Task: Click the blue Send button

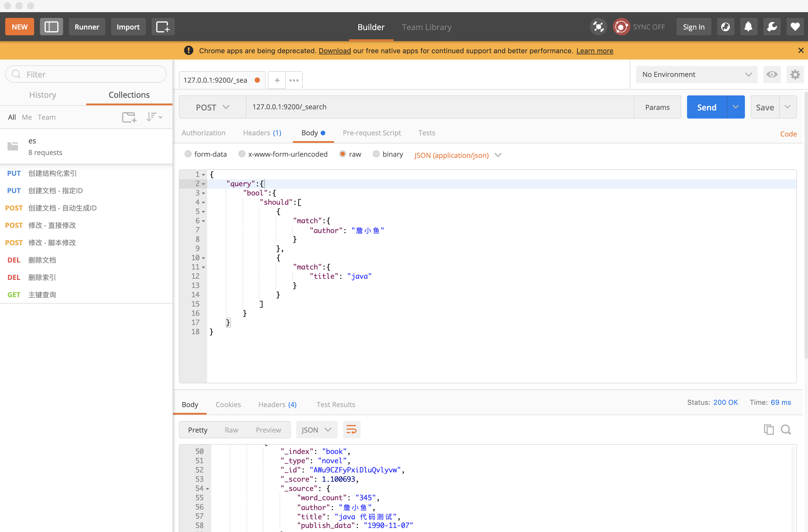Action: pos(706,107)
